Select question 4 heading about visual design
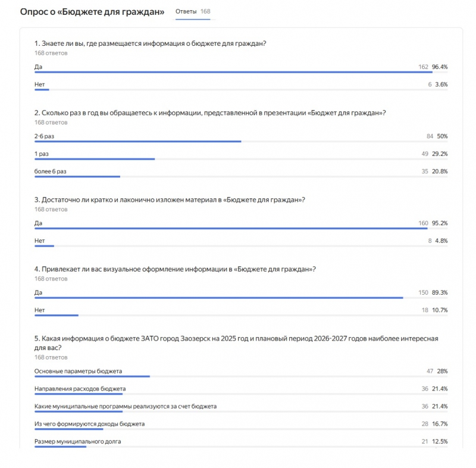Image resolution: width=476 pixels, height=468 pixels. point(175,269)
